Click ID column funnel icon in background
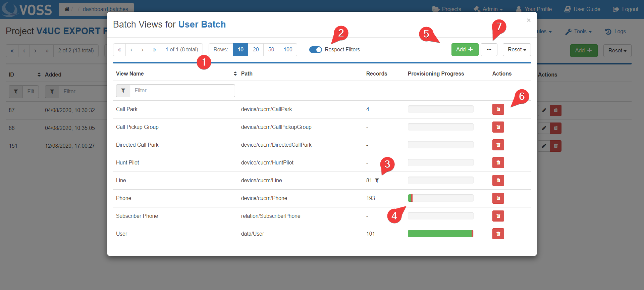This screenshot has width=644, height=290. pyautogui.click(x=16, y=92)
